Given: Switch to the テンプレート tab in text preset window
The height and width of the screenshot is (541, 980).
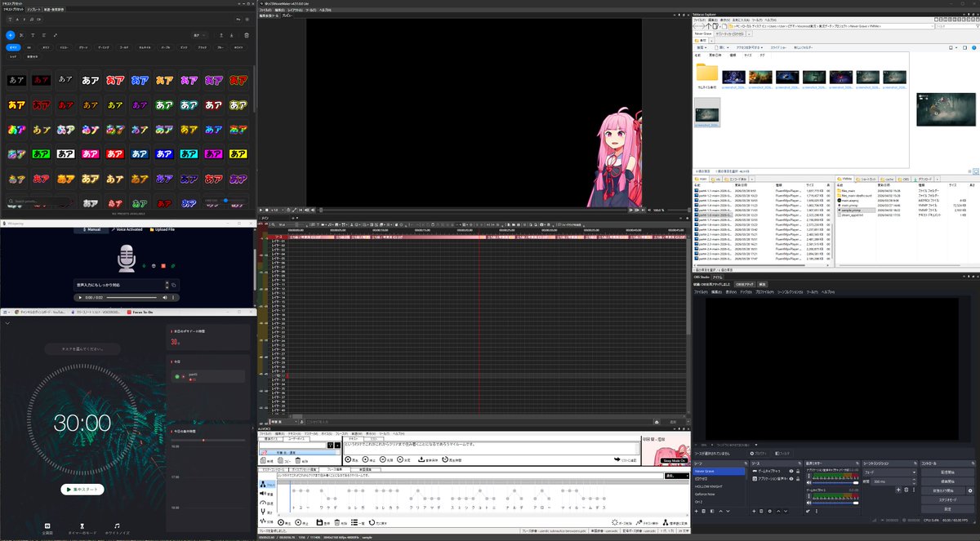Looking at the screenshot, I should click(x=33, y=10).
